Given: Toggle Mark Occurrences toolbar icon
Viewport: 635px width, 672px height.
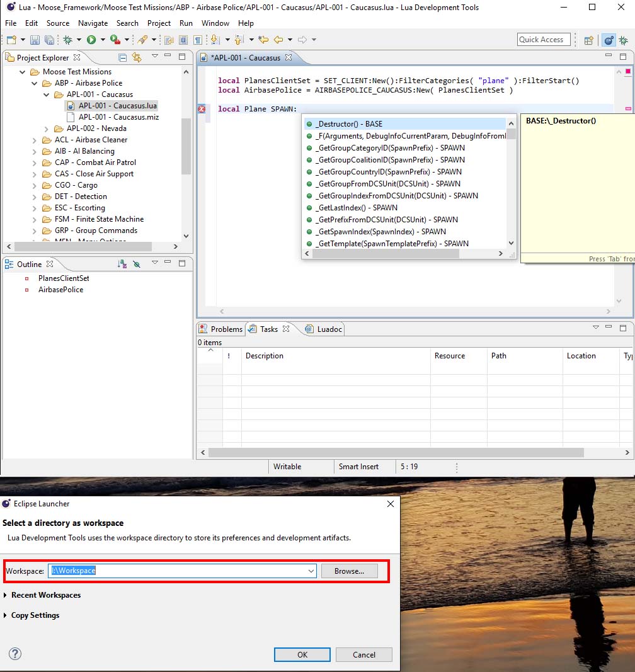Looking at the screenshot, I should tap(168, 40).
